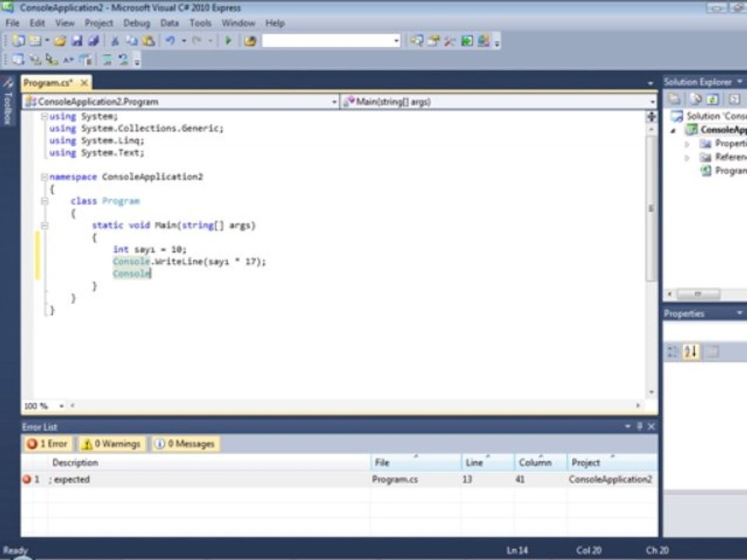Image resolution: width=747 pixels, height=560 pixels.
Task: Click the Paste clipboard icon
Action: (149, 41)
